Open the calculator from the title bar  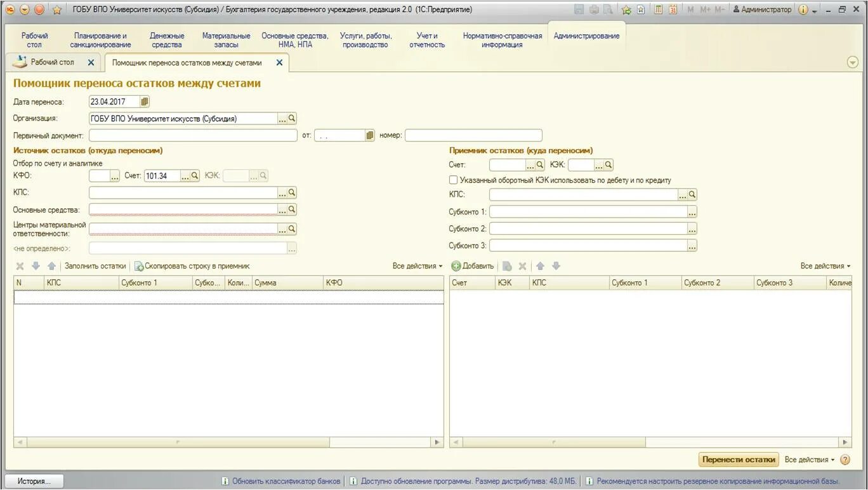coord(659,10)
